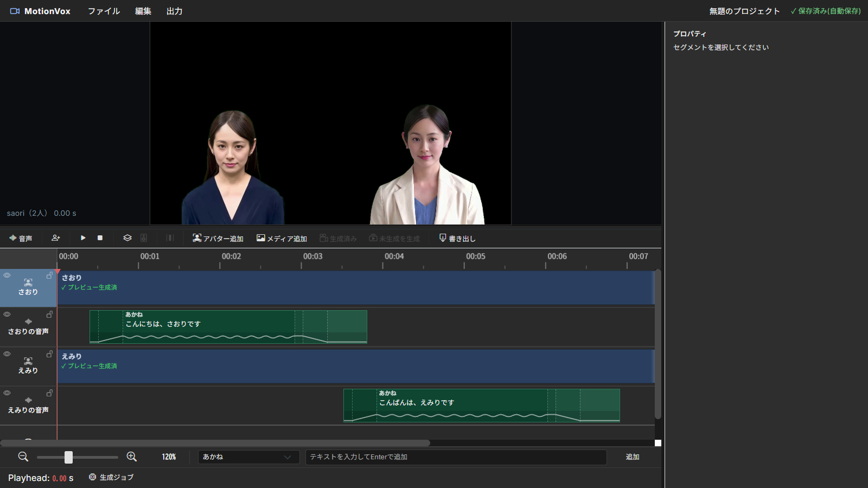Lock the えみりの音声 track
This screenshot has height=488, width=868.
[49, 393]
